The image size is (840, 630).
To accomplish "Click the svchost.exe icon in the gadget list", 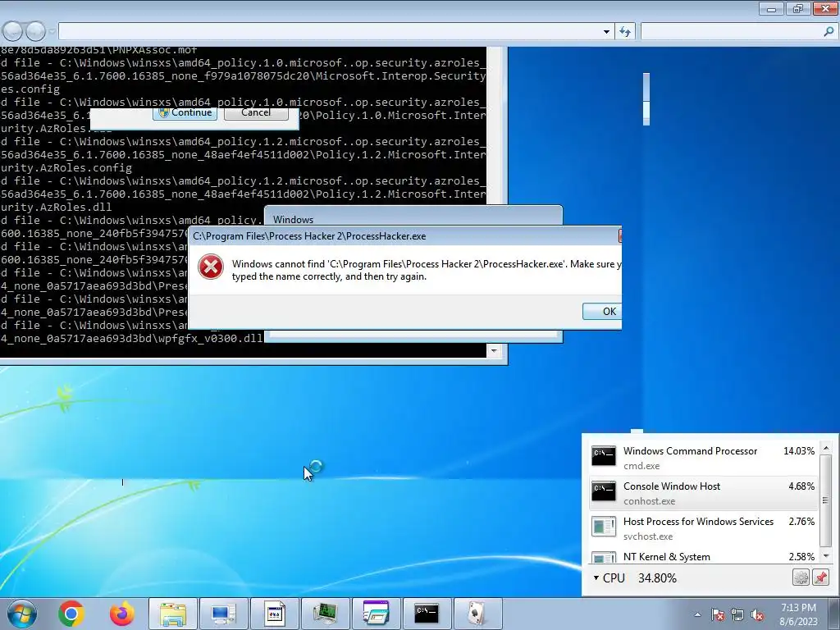I will pyautogui.click(x=604, y=527).
